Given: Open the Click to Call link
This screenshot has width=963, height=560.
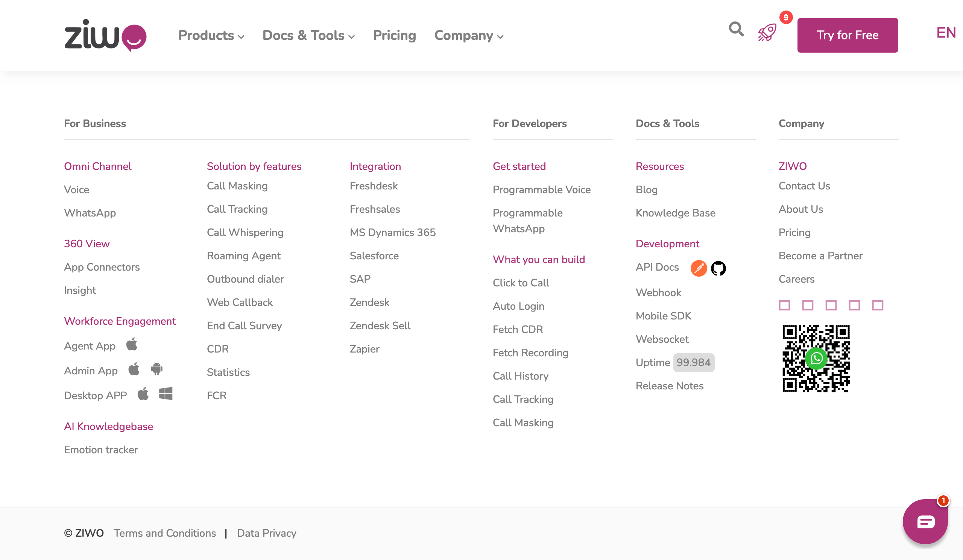Looking at the screenshot, I should (521, 283).
